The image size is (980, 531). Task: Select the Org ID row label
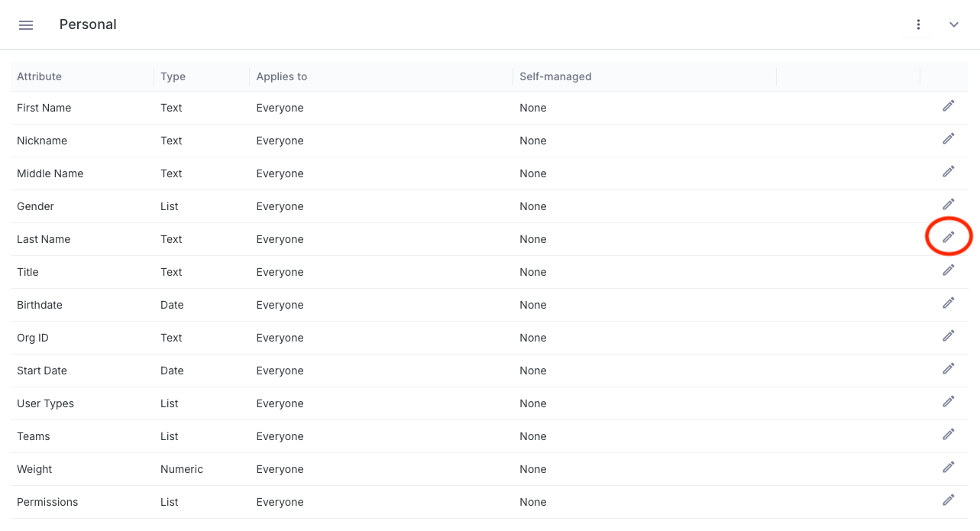pos(33,338)
